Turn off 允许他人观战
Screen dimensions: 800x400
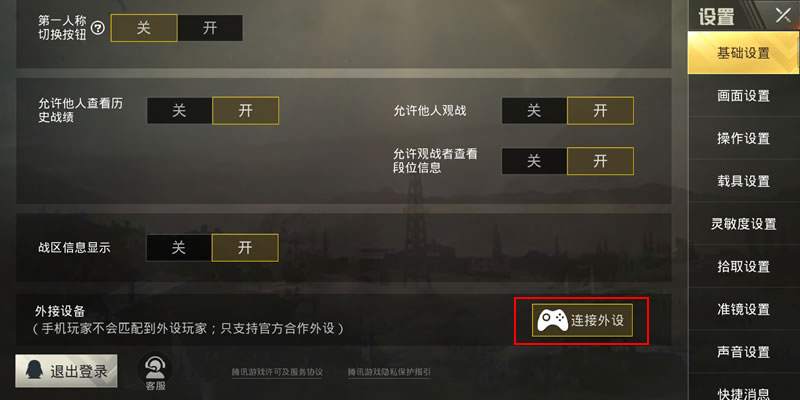(534, 111)
